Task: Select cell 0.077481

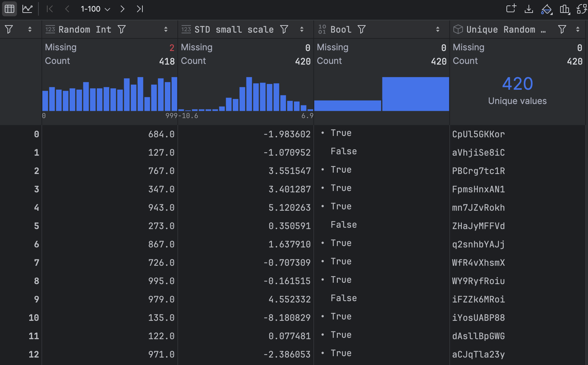Action: pyautogui.click(x=246, y=336)
